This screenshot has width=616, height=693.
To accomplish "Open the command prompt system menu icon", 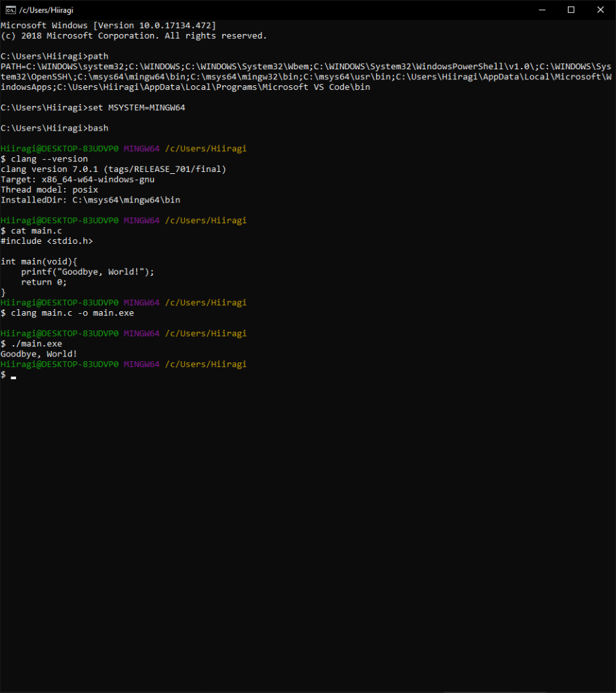I will point(11,9).
